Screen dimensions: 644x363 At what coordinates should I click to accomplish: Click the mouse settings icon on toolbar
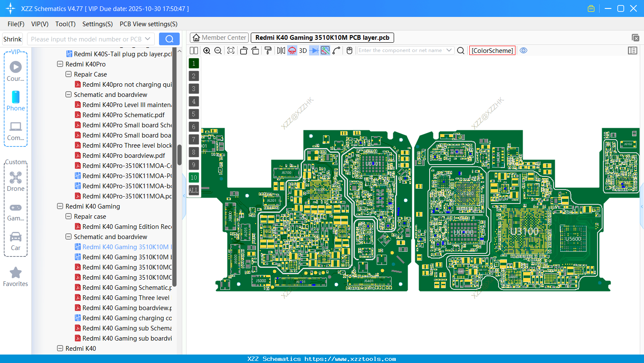coord(349,50)
